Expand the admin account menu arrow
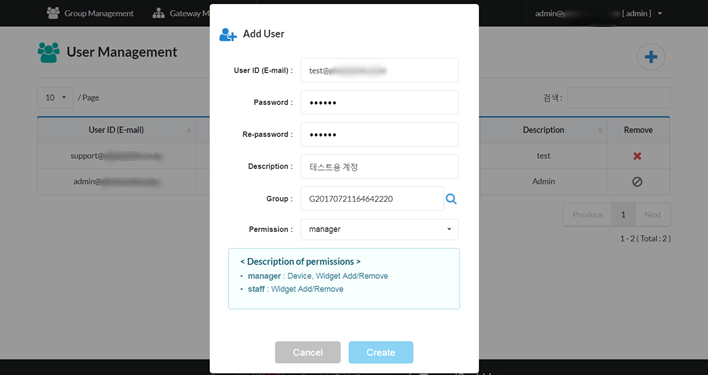This screenshot has height=375, width=708. point(660,14)
